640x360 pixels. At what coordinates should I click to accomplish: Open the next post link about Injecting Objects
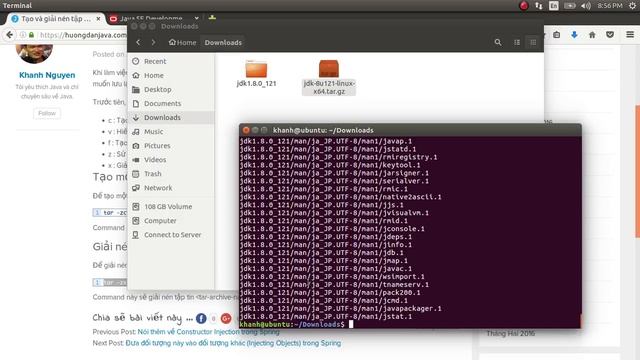pyautogui.click(x=233, y=343)
